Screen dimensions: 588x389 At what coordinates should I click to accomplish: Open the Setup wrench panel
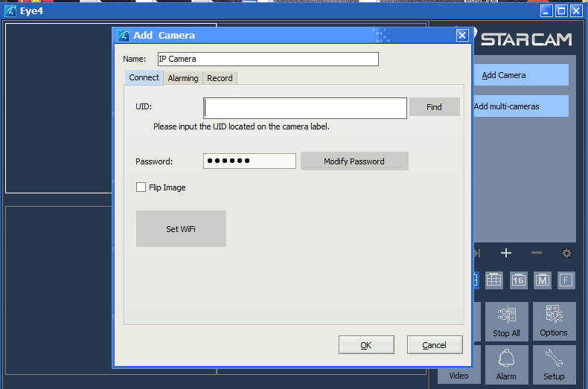point(554,364)
